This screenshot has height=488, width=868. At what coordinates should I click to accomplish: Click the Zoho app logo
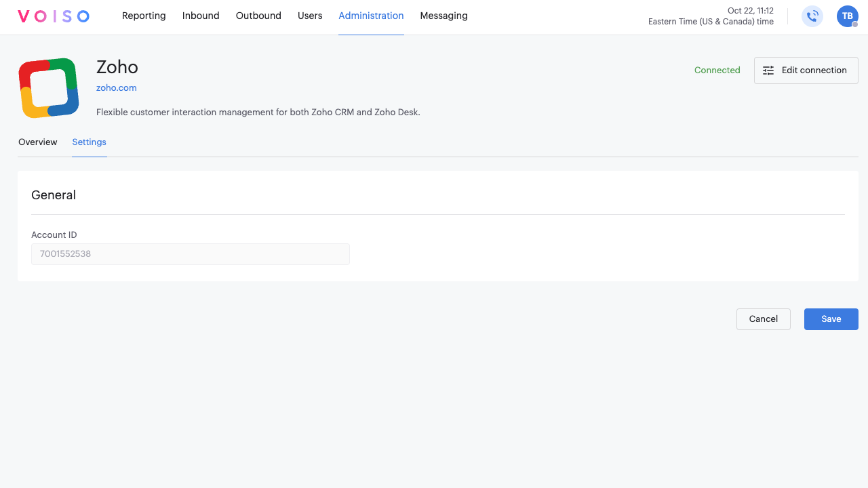(49, 88)
